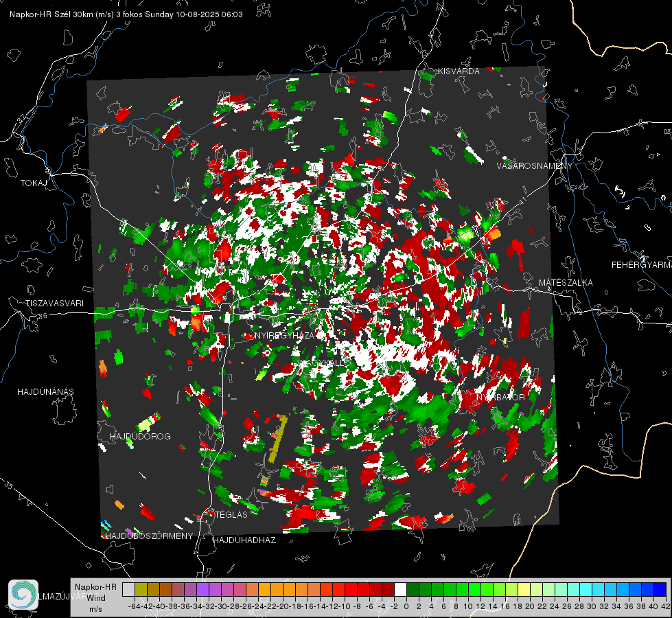Click the swirl logo icon at bottom-left
672x618 pixels.
pyautogui.click(x=23, y=594)
